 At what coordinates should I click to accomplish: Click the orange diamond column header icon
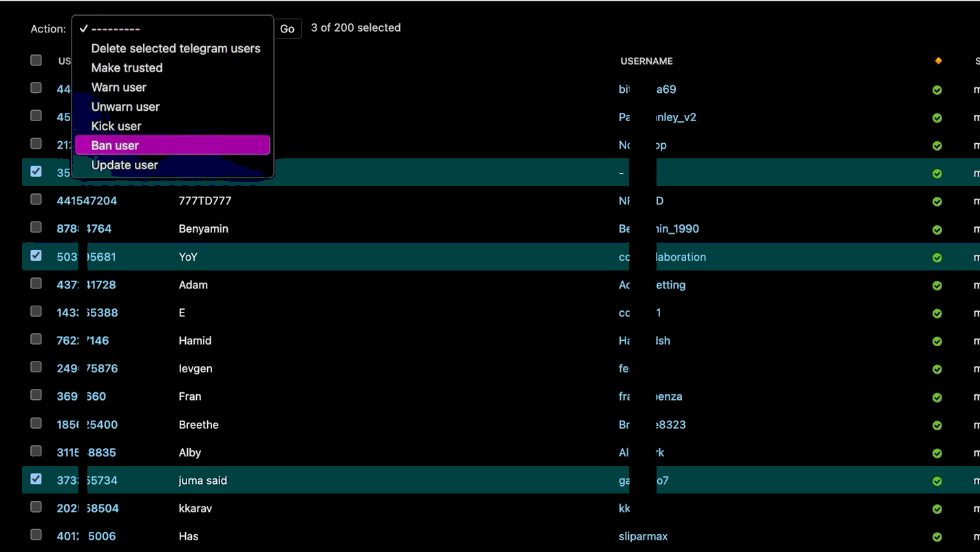click(x=938, y=61)
